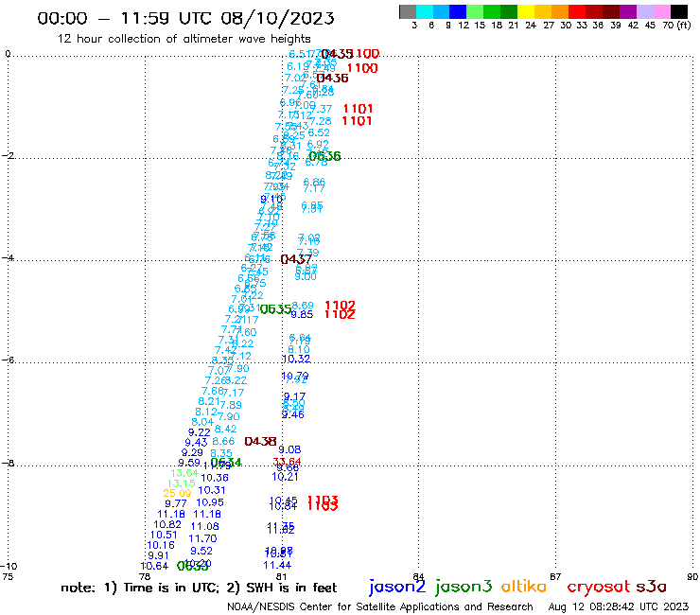This screenshot has width=700, height=615.
Task: Click the longitude axis label "78"
Action: [x=145, y=577]
